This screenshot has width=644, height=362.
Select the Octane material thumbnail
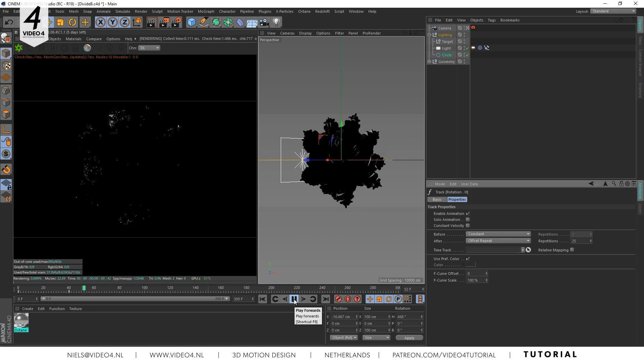click(x=21, y=320)
